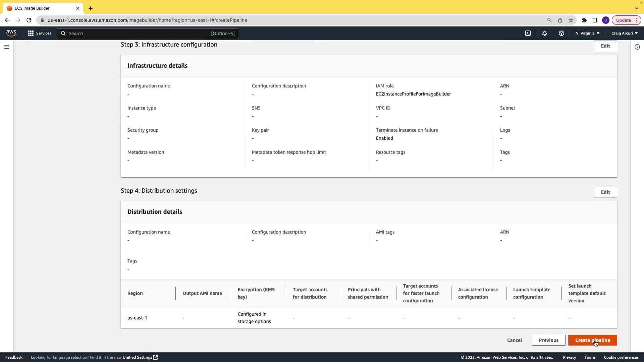This screenshot has height=362, width=644.
Task: Open a new browser tab
Action: coord(91,8)
